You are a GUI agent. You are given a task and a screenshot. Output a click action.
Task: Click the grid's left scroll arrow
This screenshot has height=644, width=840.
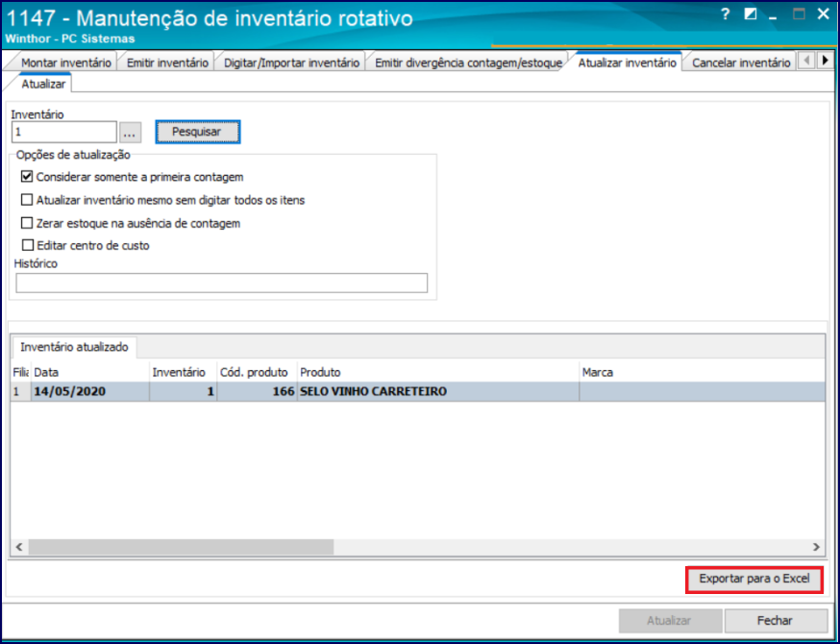(19, 547)
